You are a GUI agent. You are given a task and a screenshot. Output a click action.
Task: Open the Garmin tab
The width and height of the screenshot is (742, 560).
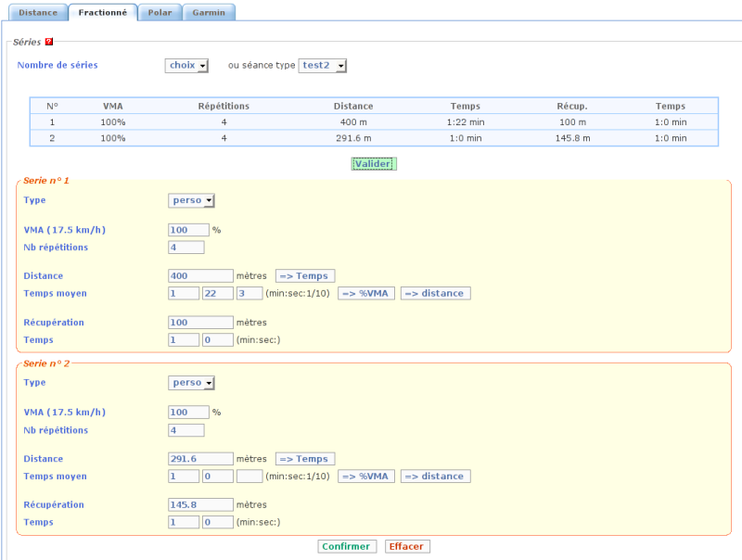pyautogui.click(x=209, y=13)
